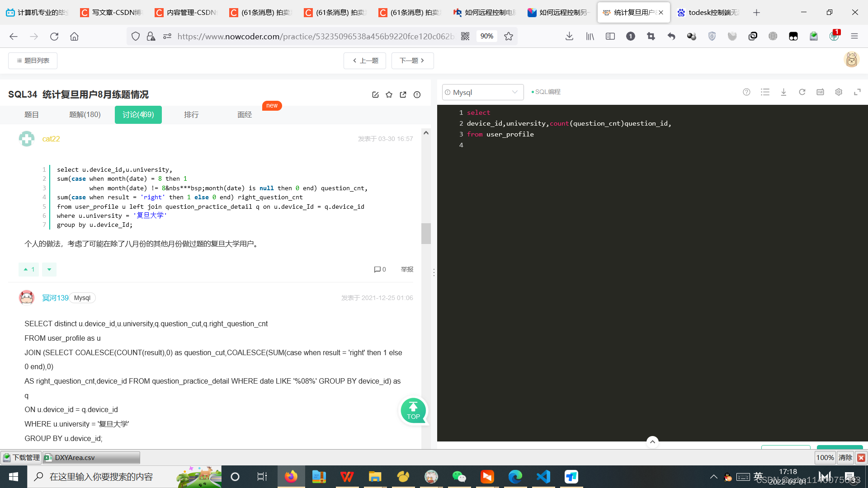Image resolution: width=868 pixels, height=488 pixels.
Task: Share the SQL34 problem via share icon
Action: pyautogui.click(x=403, y=94)
